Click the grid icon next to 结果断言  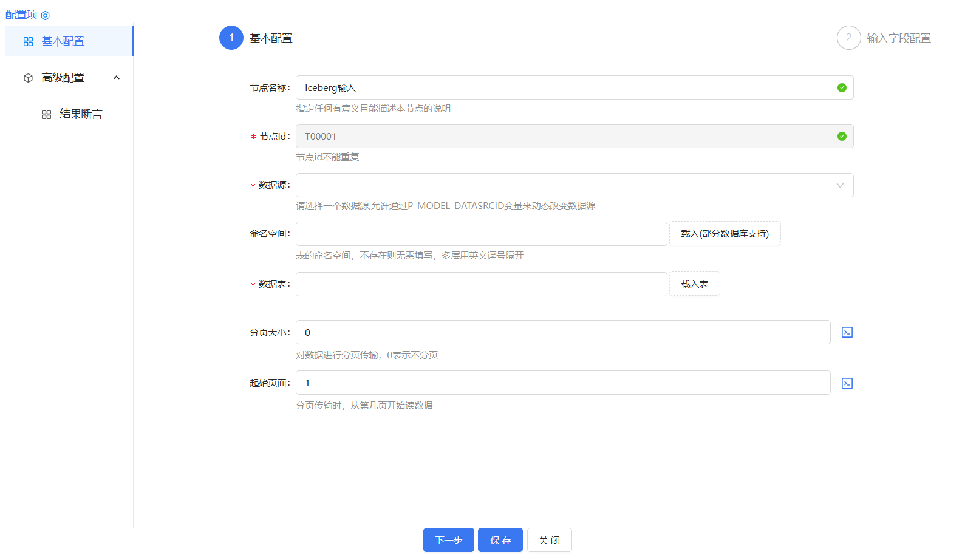[x=46, y=114]
